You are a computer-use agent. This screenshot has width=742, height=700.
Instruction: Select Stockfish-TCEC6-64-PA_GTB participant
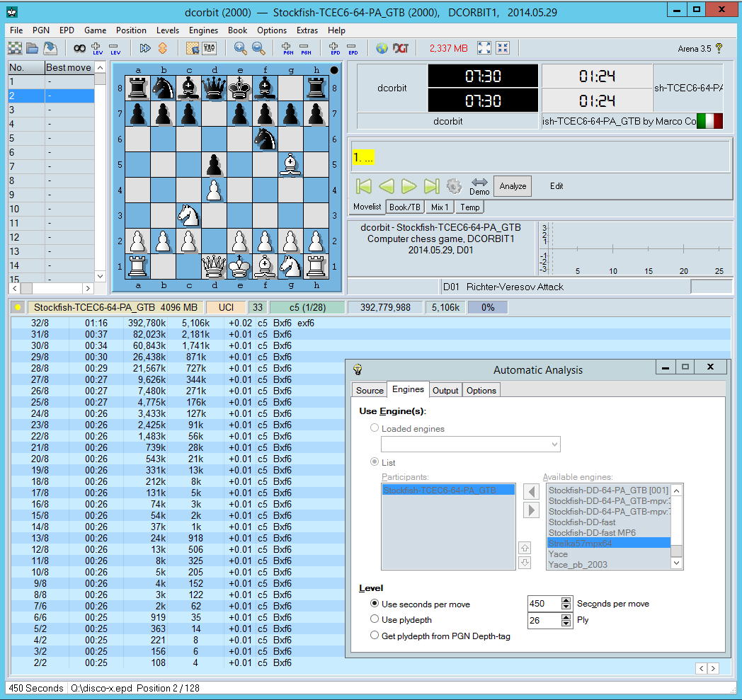tap(448, 490)
